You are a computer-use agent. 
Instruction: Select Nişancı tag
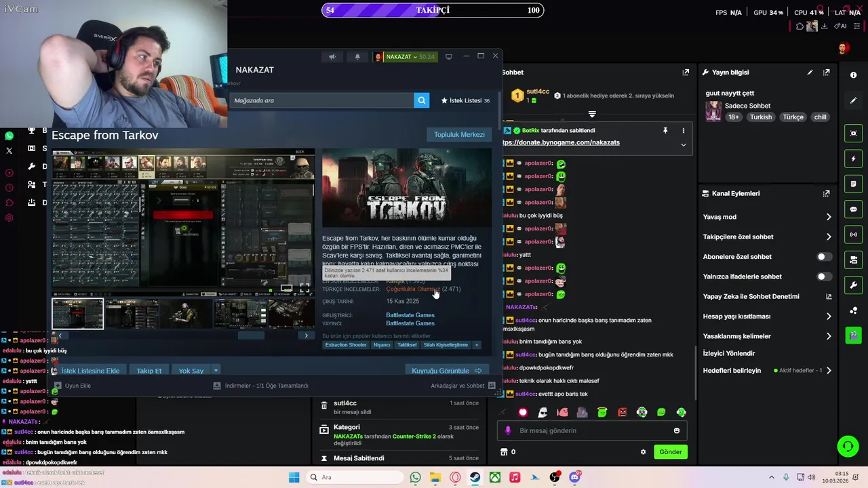[382, 345]
